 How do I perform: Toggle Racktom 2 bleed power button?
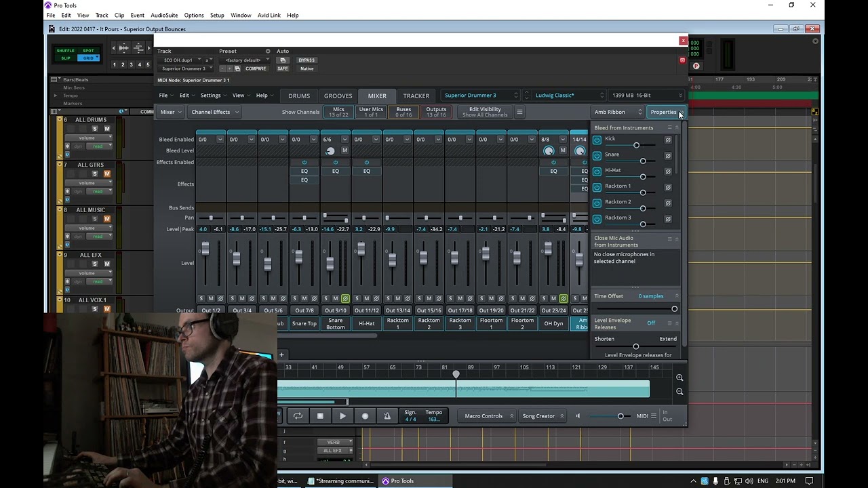click(597, 203)
